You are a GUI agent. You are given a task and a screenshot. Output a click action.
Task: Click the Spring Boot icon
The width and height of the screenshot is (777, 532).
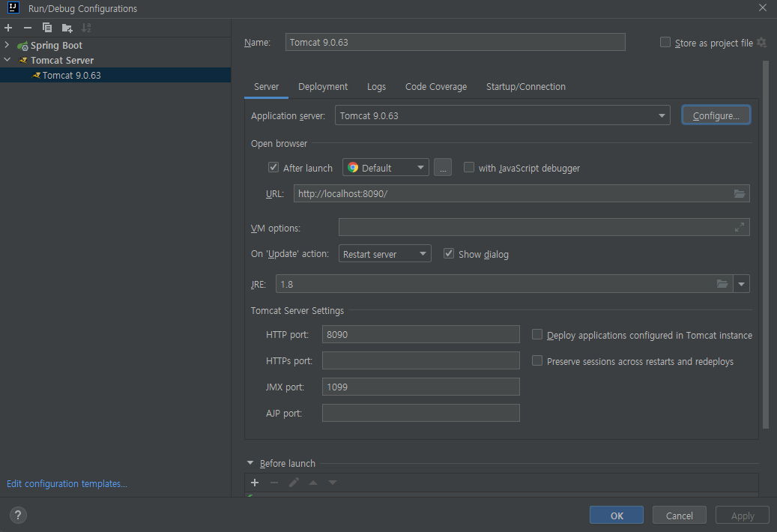point(22,46)
